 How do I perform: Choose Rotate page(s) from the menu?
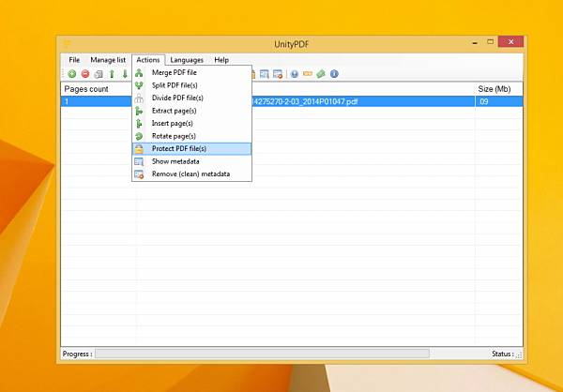click(191, 136)
